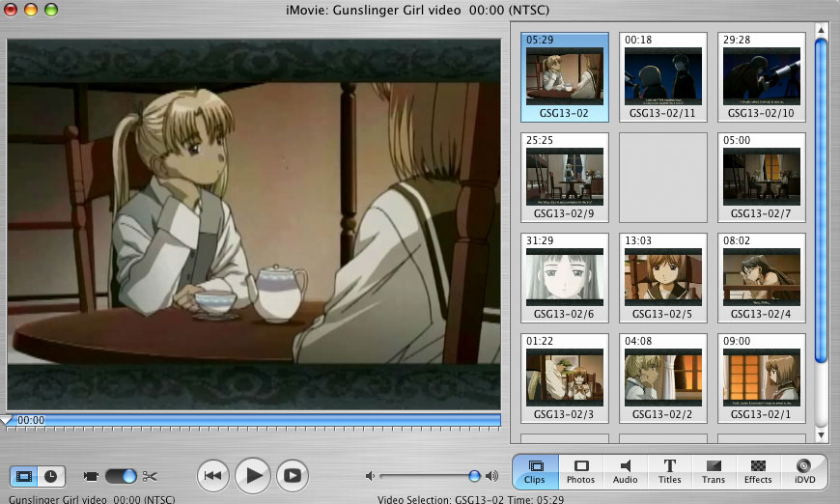Open the iDVD pane
The height and width of the screenshot is (504, 840).
click(802, 471)
